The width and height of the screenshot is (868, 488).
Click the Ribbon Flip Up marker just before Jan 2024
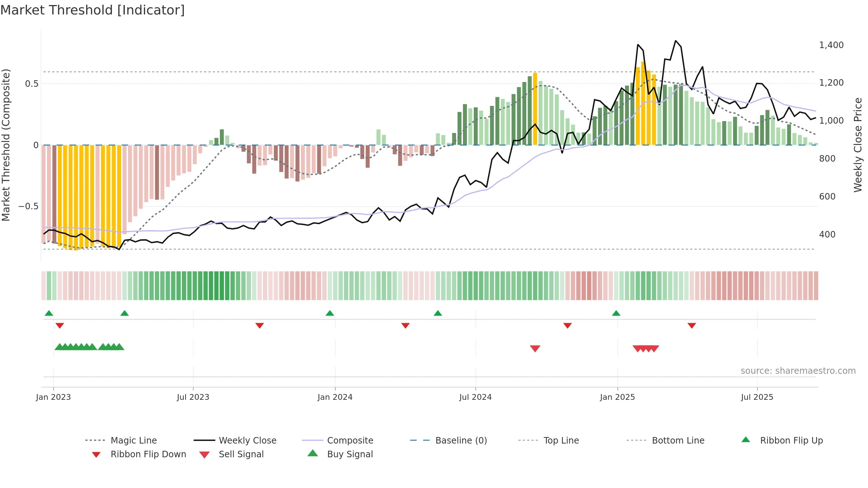point(330,313)
